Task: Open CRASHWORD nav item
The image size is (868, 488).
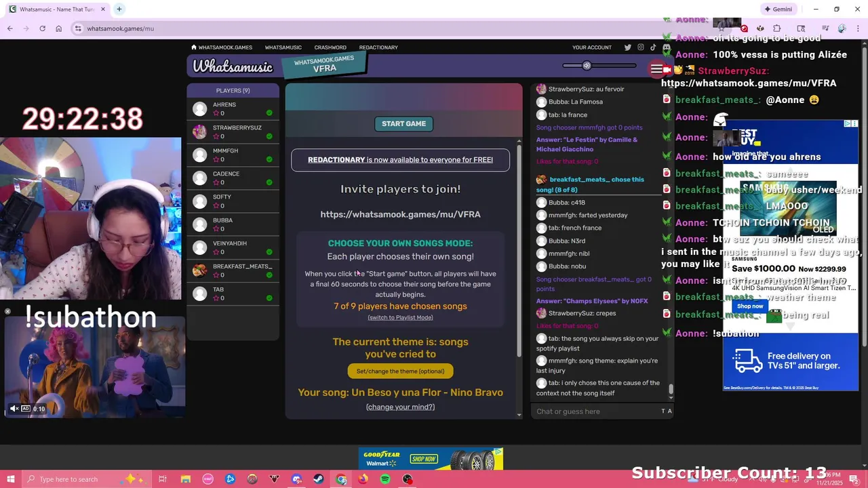Action: point(330,47)
